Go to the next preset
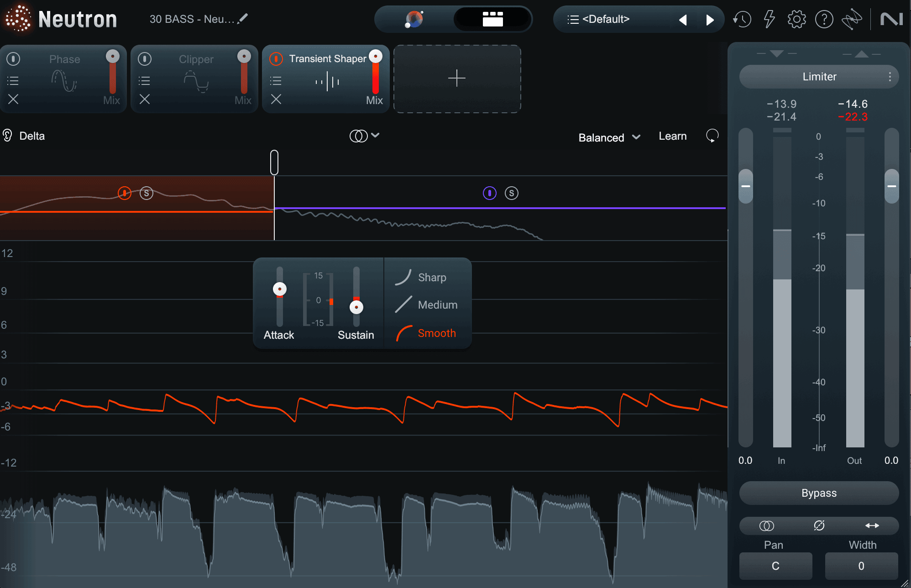This screenshot has width=911, height=588. (710, 20)
